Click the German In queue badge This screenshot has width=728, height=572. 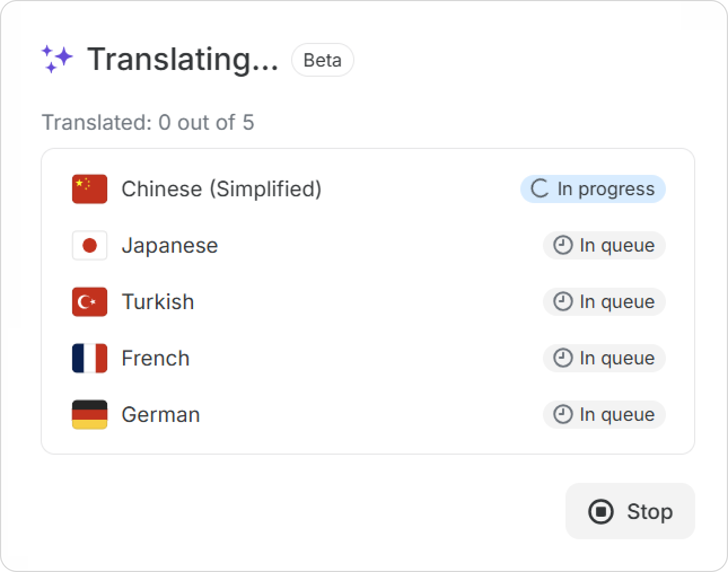pos(604,415)
